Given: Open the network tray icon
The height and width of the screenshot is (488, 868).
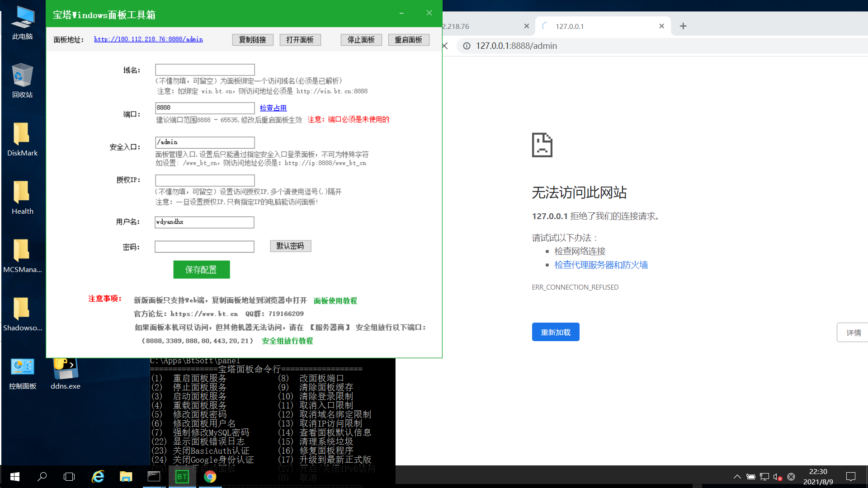Looking at the screenshot, I should (764, 477).
